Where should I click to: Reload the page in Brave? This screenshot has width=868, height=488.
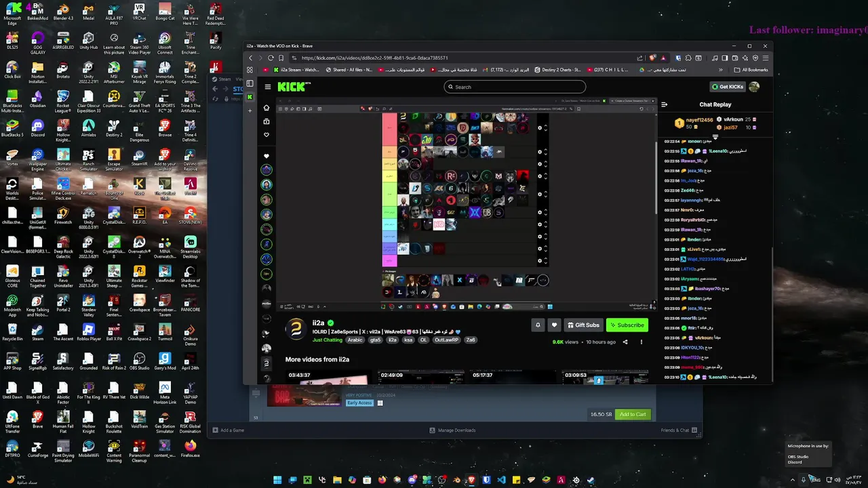coord(271,58)
